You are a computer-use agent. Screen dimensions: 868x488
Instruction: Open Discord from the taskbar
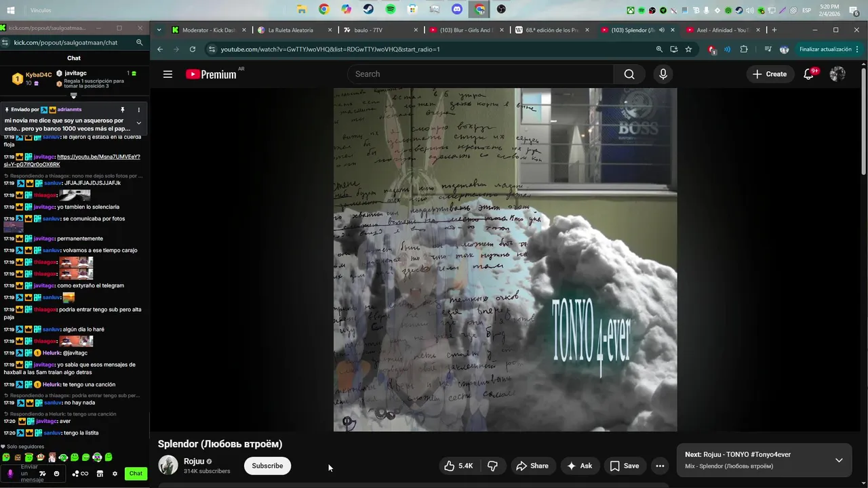pyautogui.click(x=457, y=9)
